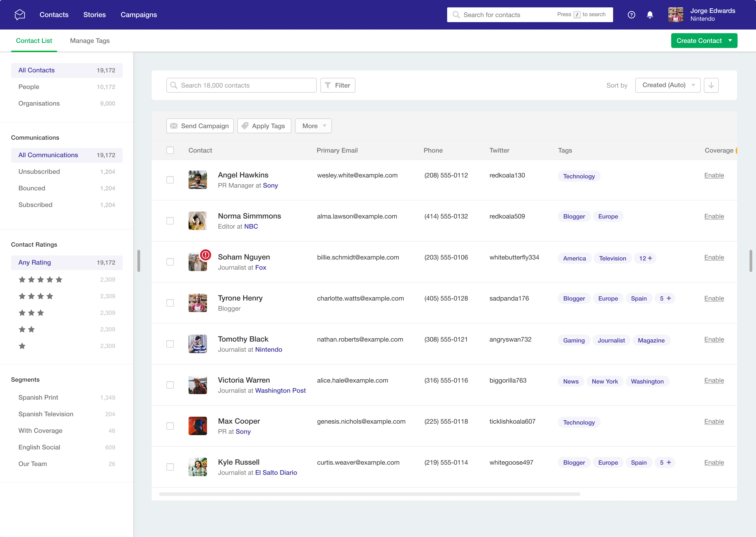Open the Washington Post organisation link
This screenshot has height=537, width=756.
pyautogui.click(x=280, y=390)
